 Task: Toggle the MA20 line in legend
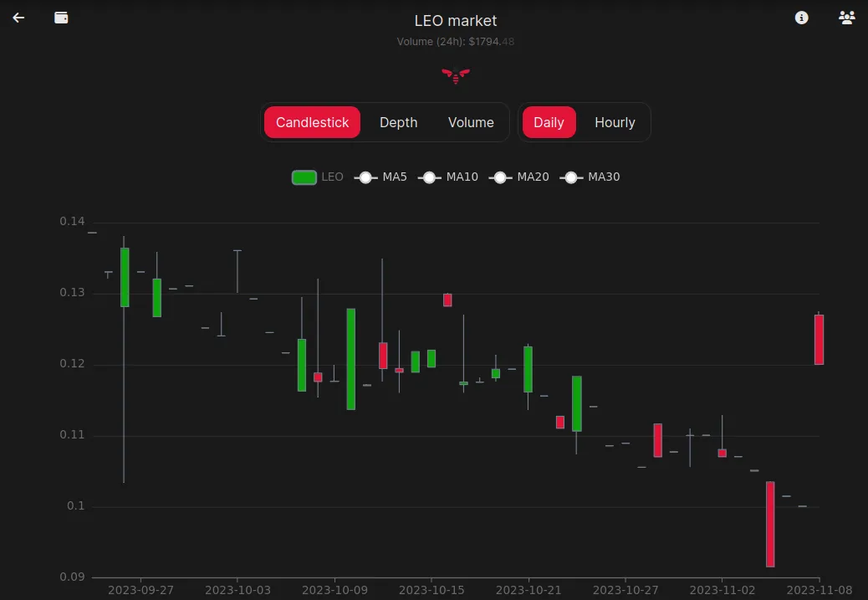click(518, 177)
